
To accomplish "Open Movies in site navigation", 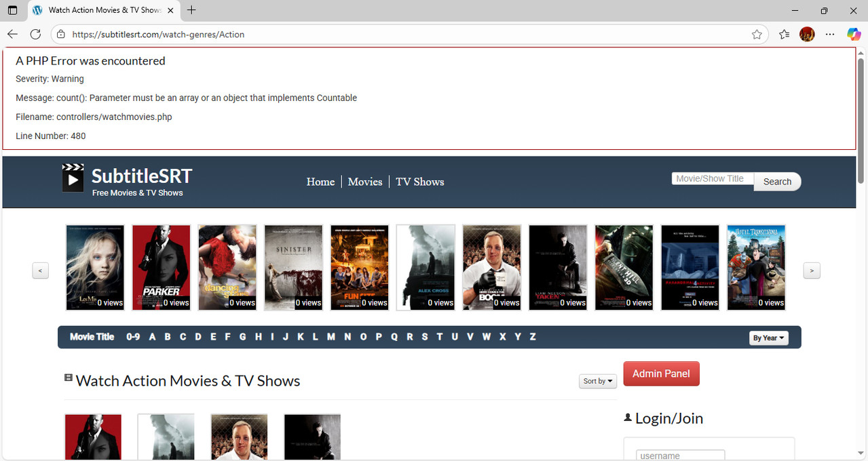I will click(365, 182).
